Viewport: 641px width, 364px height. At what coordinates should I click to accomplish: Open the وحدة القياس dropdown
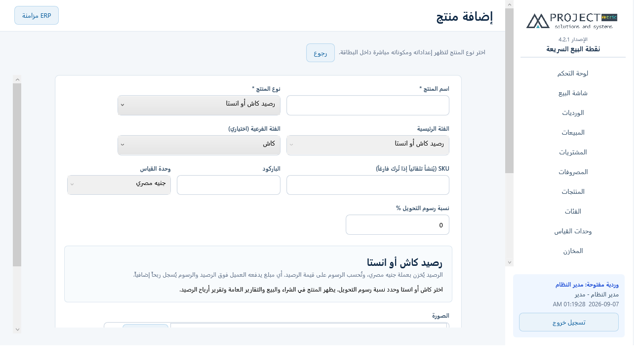tap(119, 185)
